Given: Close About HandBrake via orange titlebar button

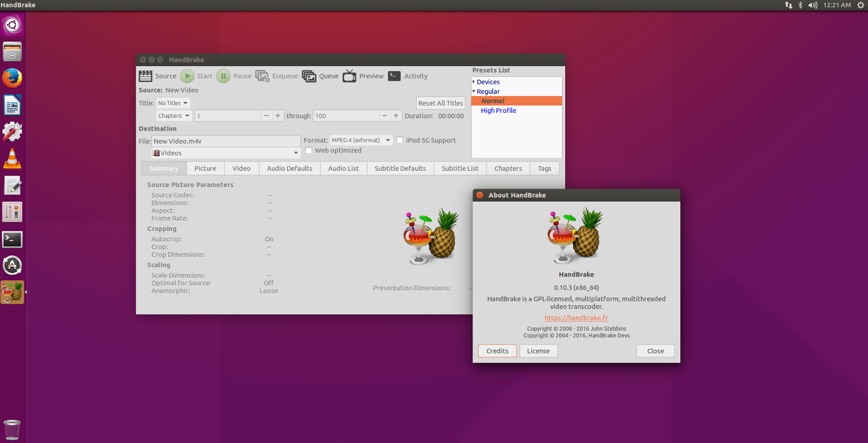Looking at the screenshot, I should [480, 195].
